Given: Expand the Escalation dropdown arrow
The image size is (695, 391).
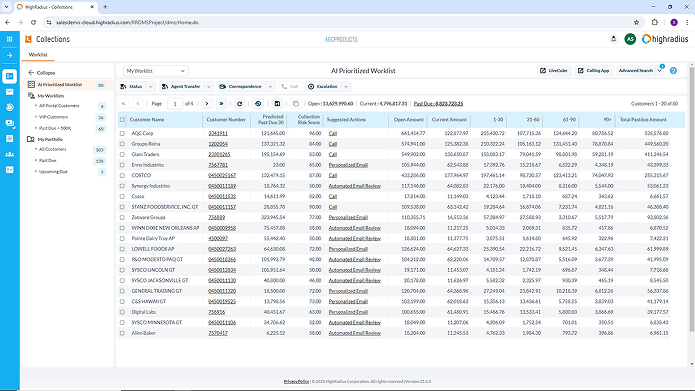Looking at the screenshot, I should (346, 86).
